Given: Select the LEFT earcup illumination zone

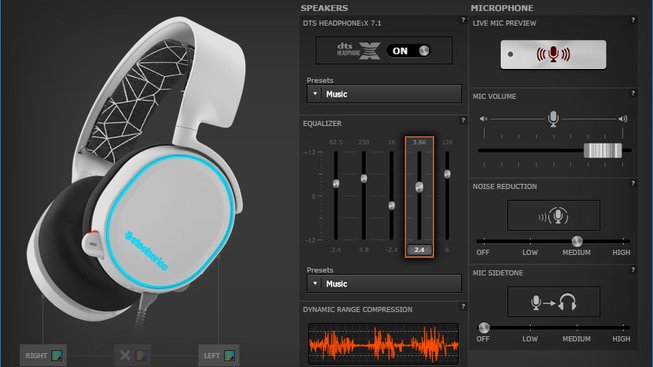Looking at the screenshot, I should 219,355.
